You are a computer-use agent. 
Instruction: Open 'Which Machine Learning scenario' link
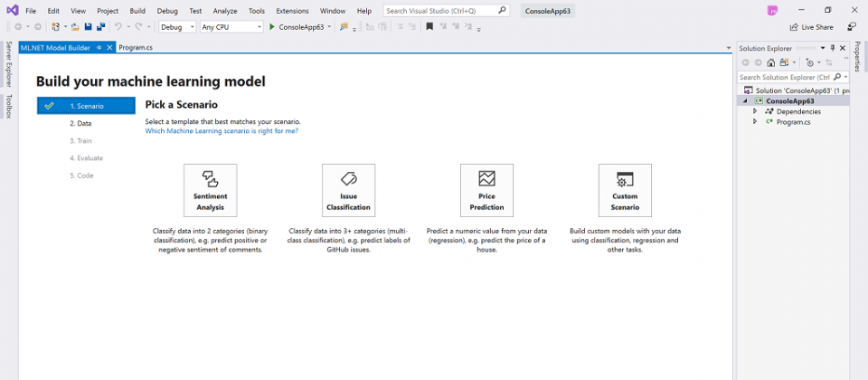coord(222,131)
